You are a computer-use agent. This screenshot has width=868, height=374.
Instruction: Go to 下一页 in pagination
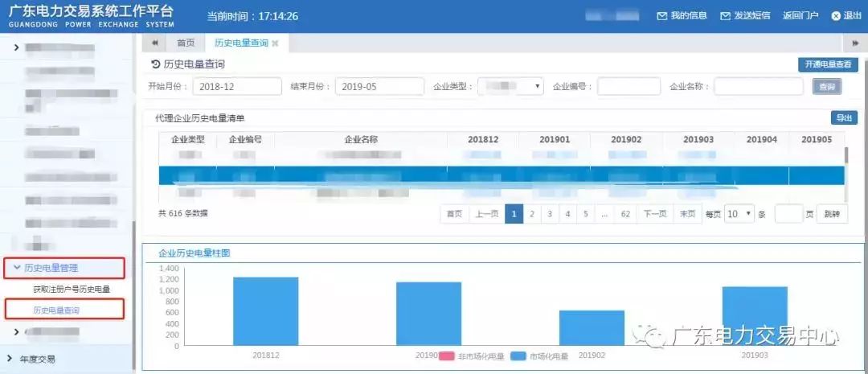coord(654,214)
